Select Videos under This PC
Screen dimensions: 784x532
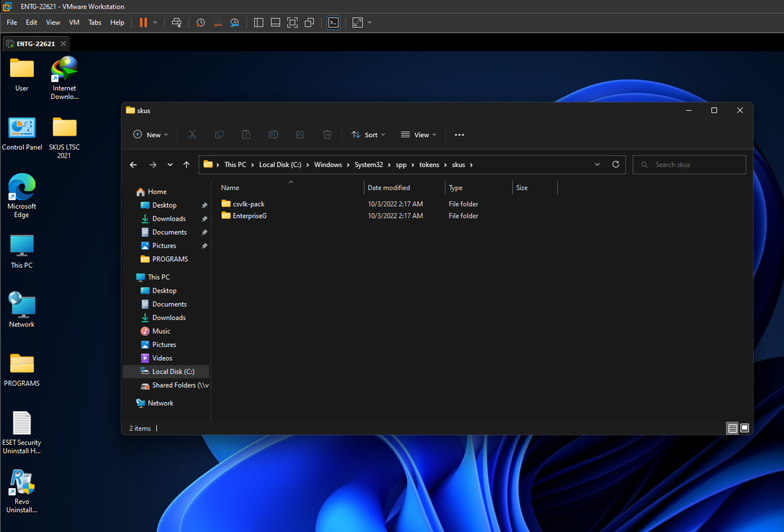click(x=162, y=358)
